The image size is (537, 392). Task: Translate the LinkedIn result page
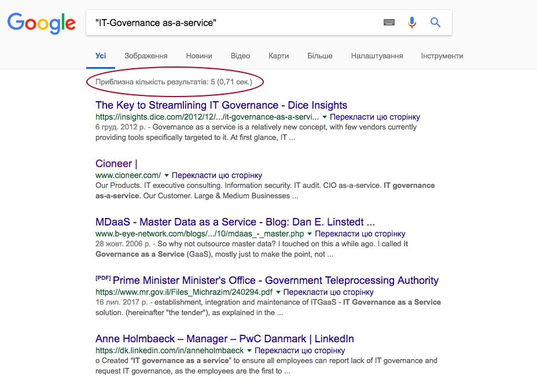tap(300, 351)
